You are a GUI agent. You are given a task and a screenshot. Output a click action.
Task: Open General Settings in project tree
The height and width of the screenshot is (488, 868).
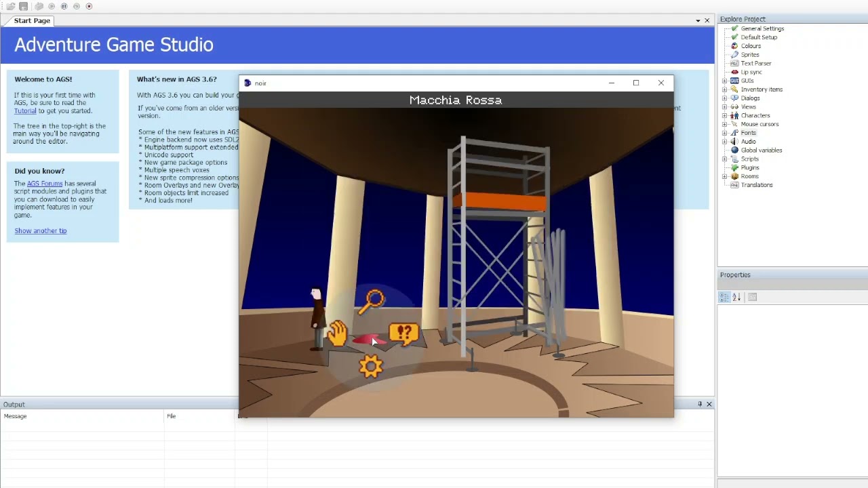coord(762,28)
